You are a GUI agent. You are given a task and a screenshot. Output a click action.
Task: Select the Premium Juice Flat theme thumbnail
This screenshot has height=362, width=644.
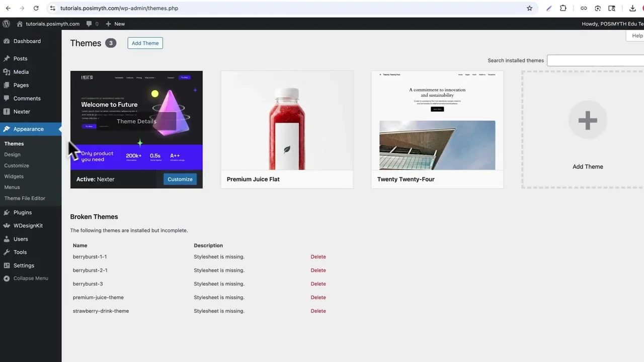click(287, 120)
